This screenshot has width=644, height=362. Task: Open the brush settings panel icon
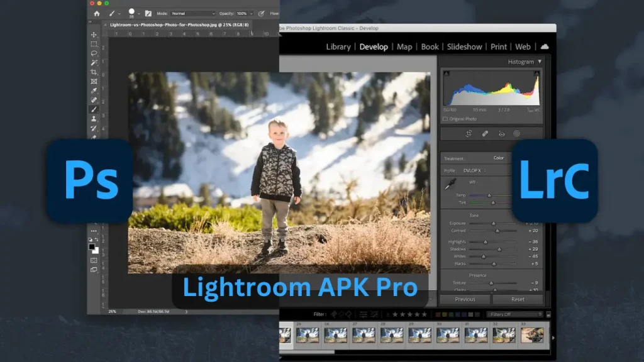click(148, 14)
